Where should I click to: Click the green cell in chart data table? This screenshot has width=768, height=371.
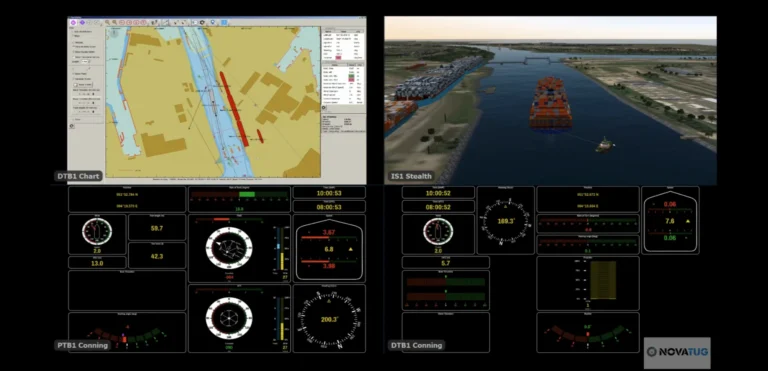351,76
